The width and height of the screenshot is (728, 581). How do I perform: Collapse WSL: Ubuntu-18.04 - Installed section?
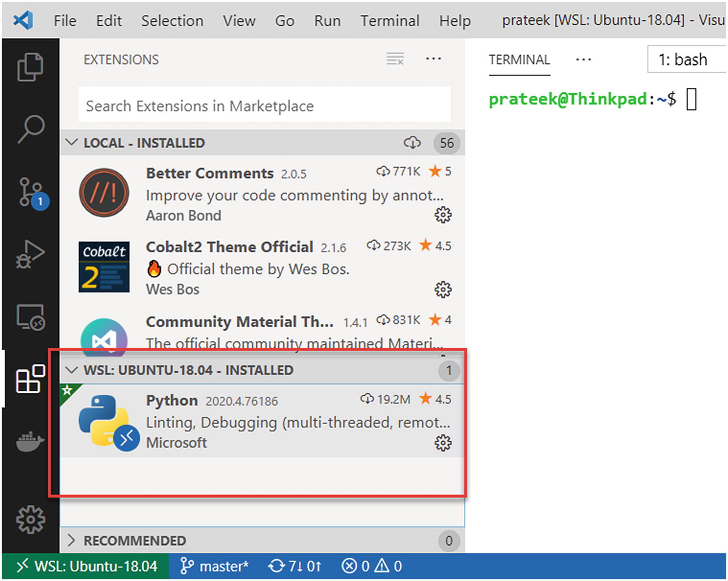tap(72, 370)
